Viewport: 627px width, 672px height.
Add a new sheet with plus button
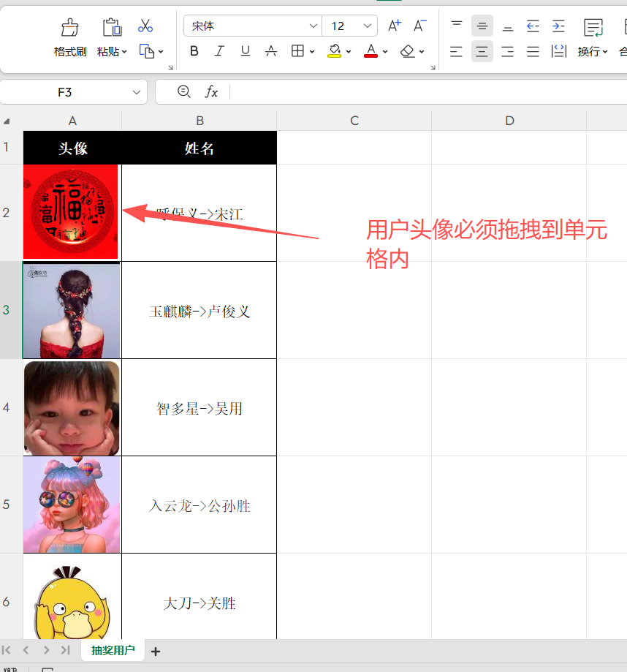click(x=156, y=649)
